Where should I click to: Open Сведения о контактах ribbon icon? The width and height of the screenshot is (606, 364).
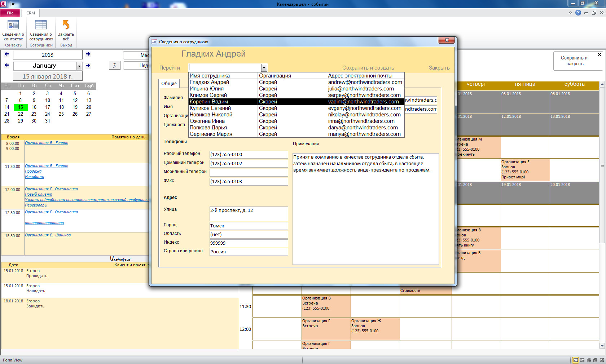13,31
